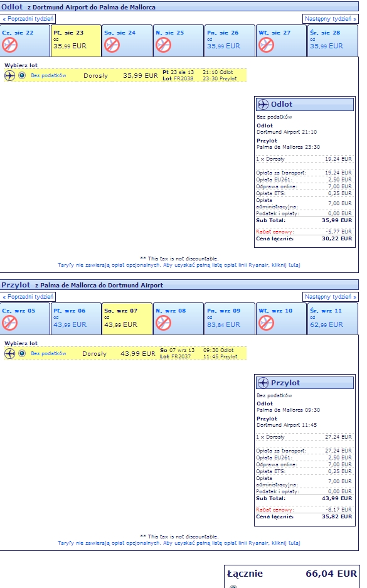Screen dimensions: 367x588
Task: Select the radio button for the 43,99 EUR return flight
Action: pos(22,353)
